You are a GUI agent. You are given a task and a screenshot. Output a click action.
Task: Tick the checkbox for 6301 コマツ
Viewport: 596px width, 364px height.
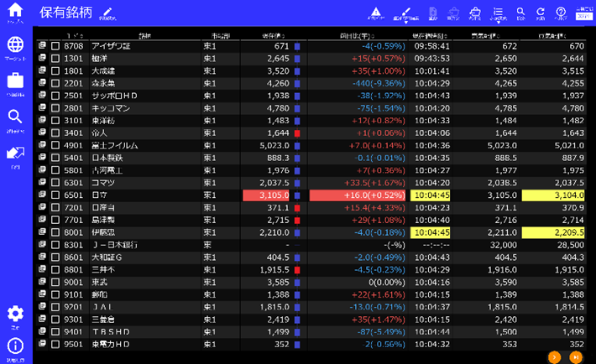(55, 183)
